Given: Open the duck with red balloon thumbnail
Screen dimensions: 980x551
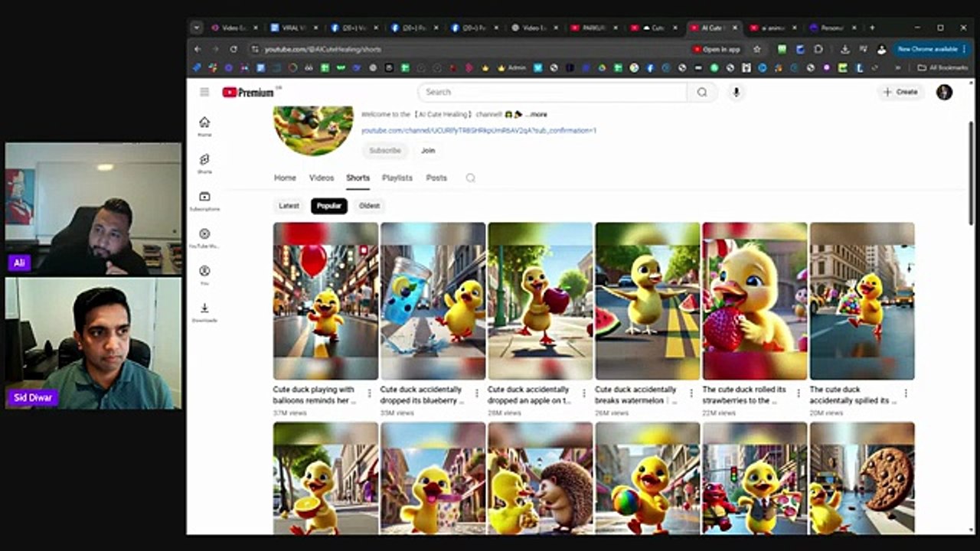Looking at the screenshot, I should pyautogui.click(x=325, y=301).
